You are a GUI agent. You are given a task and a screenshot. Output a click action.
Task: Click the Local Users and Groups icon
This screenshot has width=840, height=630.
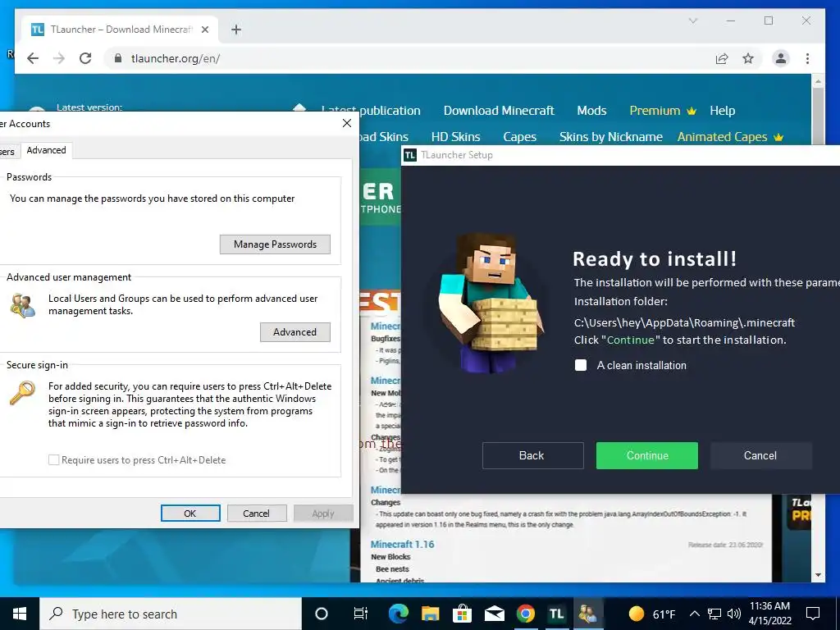[22, 305]
